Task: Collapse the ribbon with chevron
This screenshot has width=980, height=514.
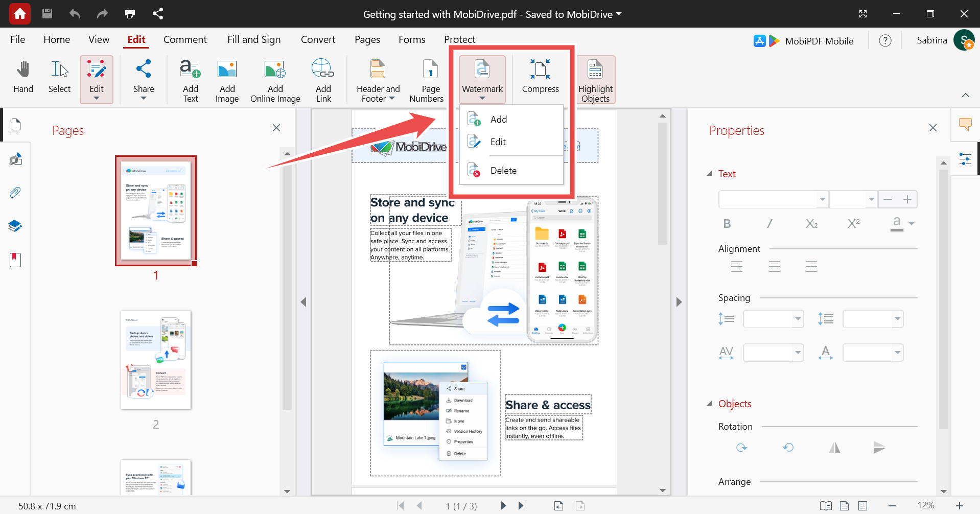Action: pyautogui.click(x=965, y=95)
